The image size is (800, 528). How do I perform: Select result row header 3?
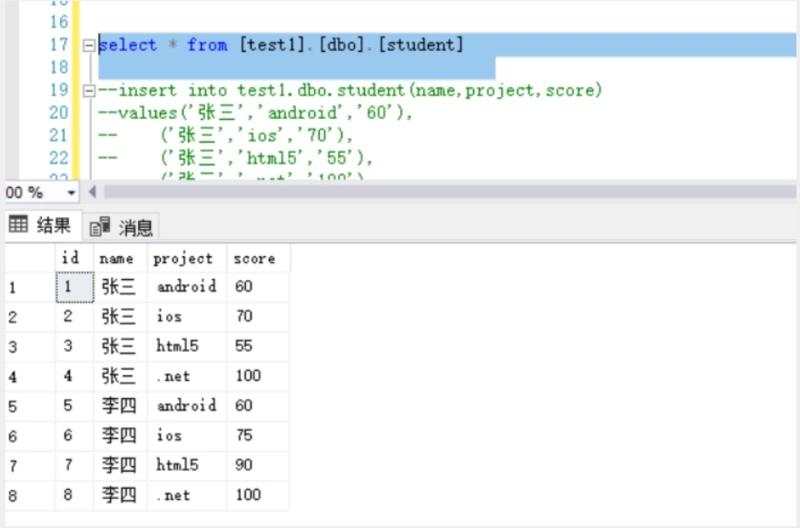point(30,347)
